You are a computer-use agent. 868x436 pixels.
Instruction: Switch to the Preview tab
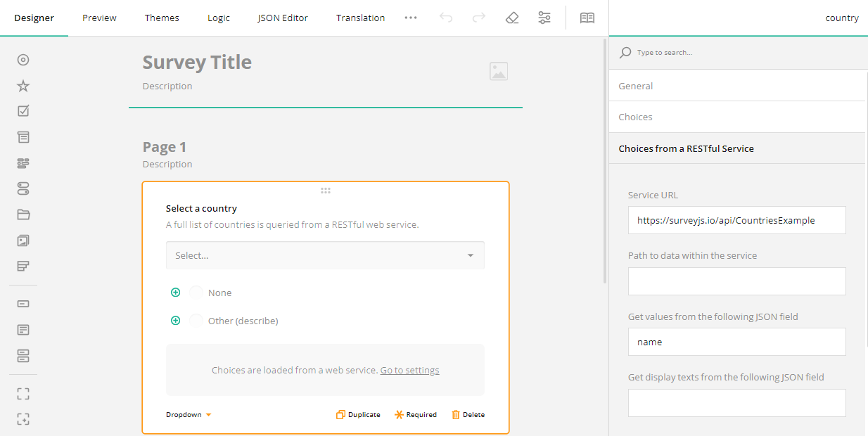98,18
